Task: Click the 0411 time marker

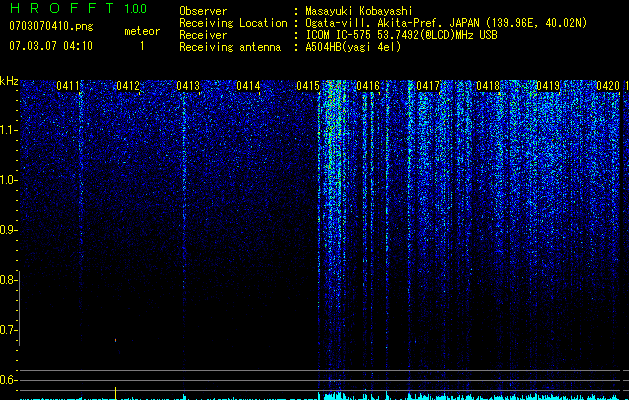Action: [x=68, y=86]
